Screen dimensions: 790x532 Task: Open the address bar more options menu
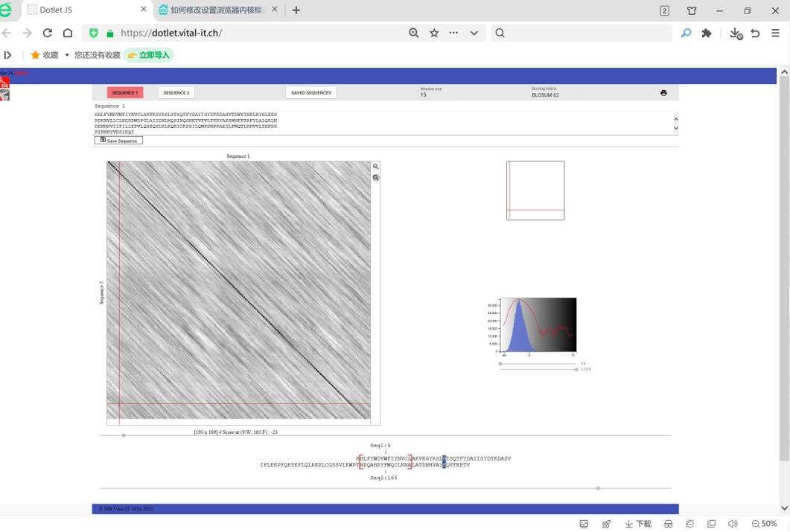453,33
